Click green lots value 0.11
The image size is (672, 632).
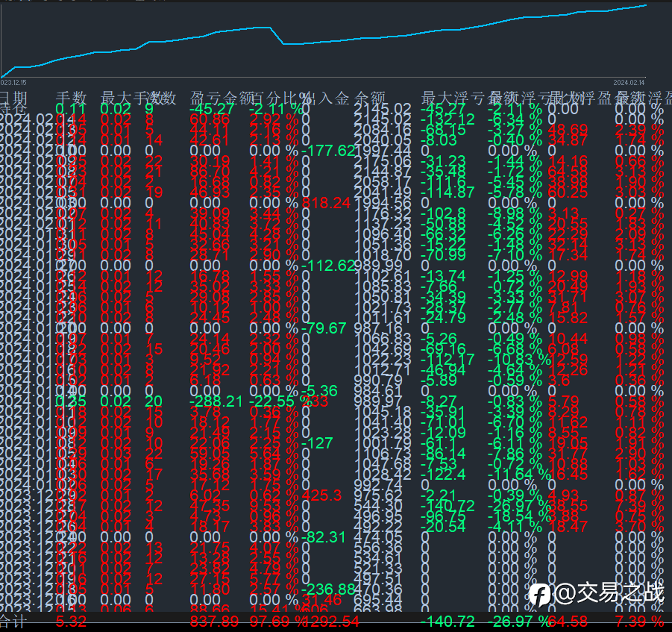71,108
